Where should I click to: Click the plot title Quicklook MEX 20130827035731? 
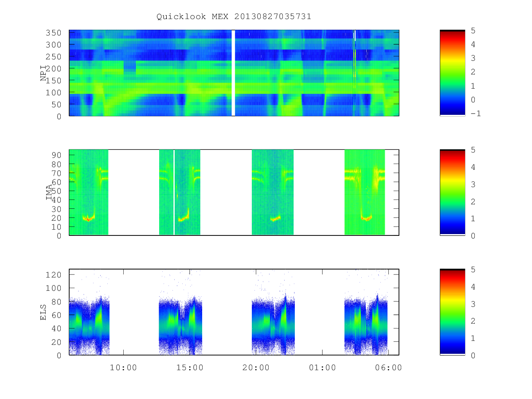pyautogui.click(x=234, y=16)
